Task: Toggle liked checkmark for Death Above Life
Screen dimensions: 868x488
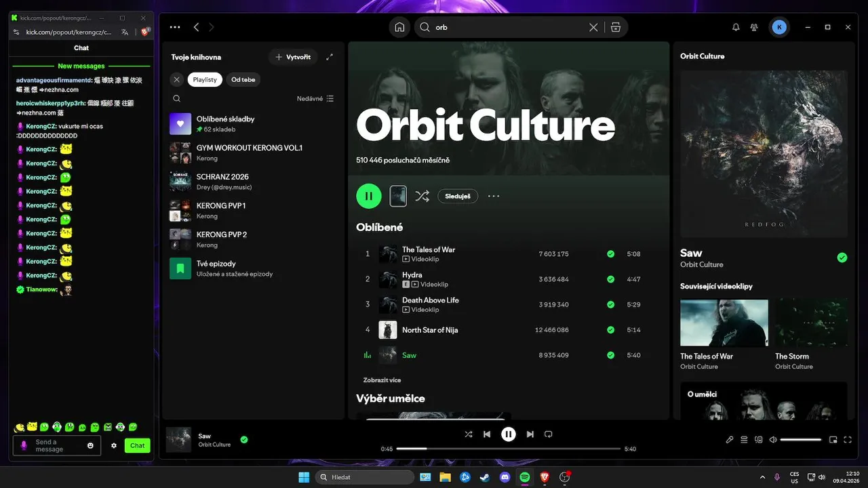Action: (x=610, y=304)
